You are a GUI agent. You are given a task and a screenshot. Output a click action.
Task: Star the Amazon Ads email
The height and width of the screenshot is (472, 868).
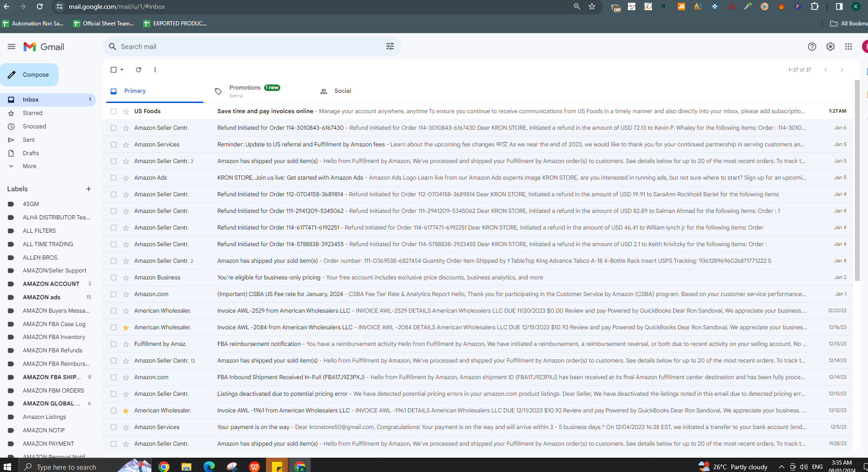(126, 178)
